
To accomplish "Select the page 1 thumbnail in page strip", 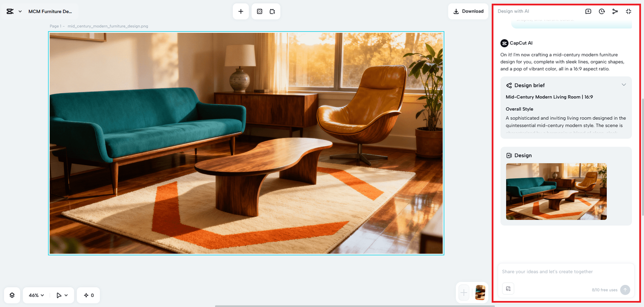I will [480, 292].
